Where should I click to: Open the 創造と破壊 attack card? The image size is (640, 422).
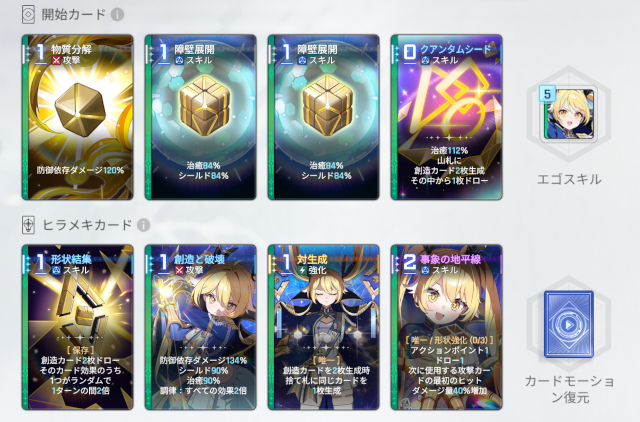tap(200, 327)
